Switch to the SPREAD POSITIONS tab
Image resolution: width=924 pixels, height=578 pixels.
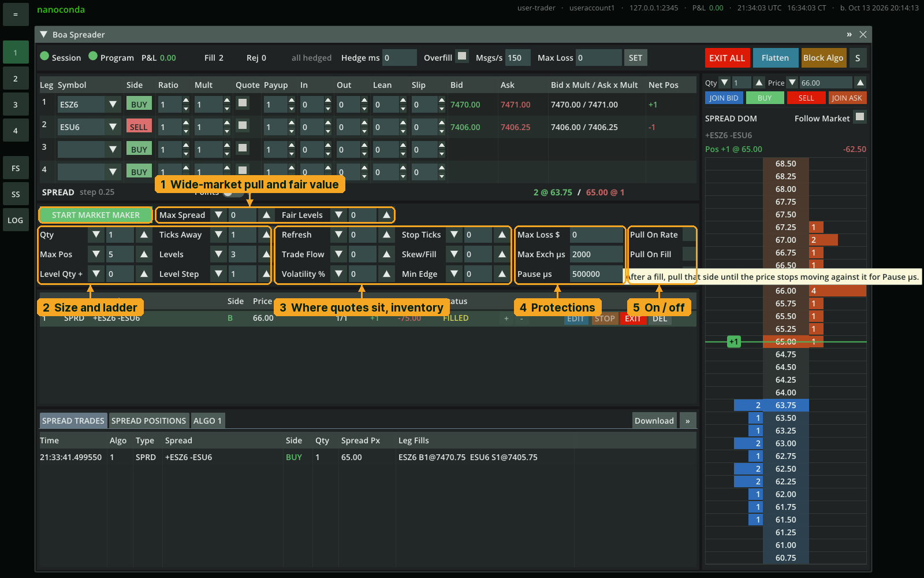(x=149, y=421)
